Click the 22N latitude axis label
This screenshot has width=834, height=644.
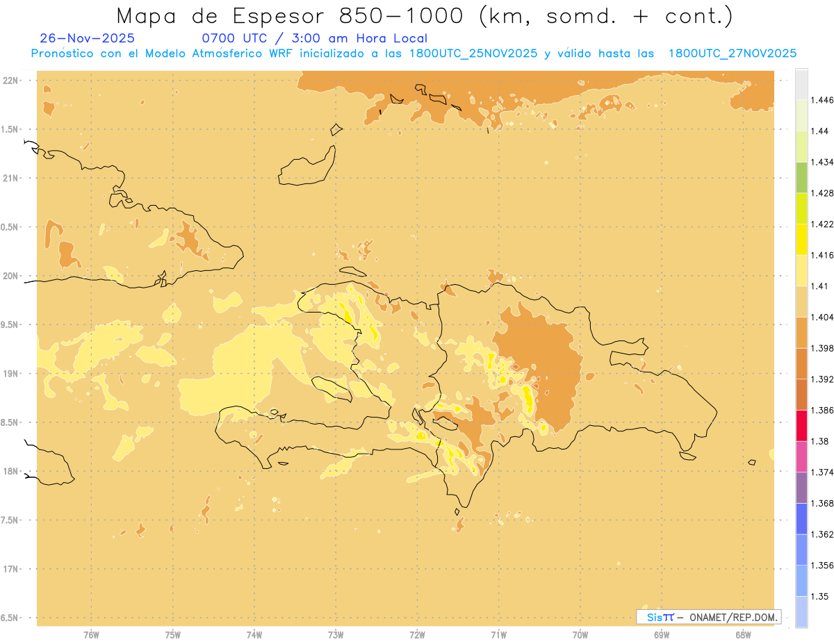[x=11, y=81]
